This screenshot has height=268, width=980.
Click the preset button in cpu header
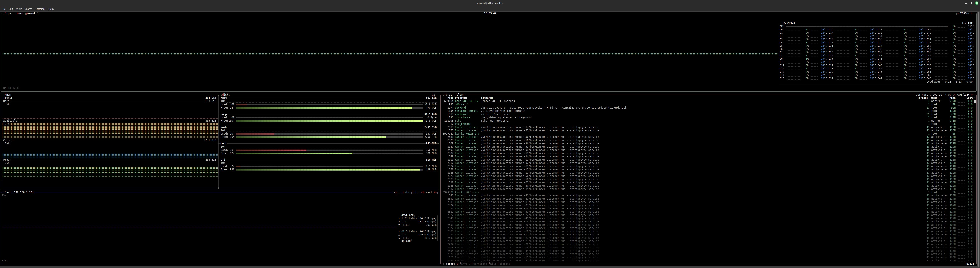point(31,13)
